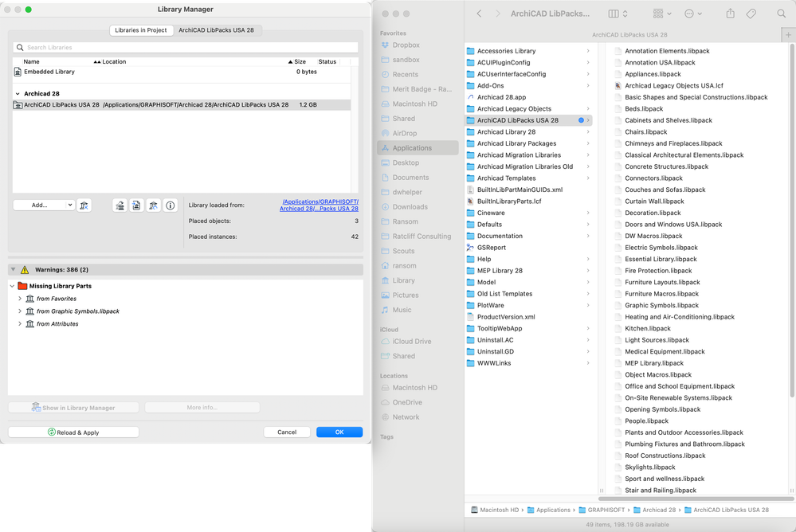Click the Finder Edit Tags icon
Viewport: 796px width, 532px height.
(751, 14)
